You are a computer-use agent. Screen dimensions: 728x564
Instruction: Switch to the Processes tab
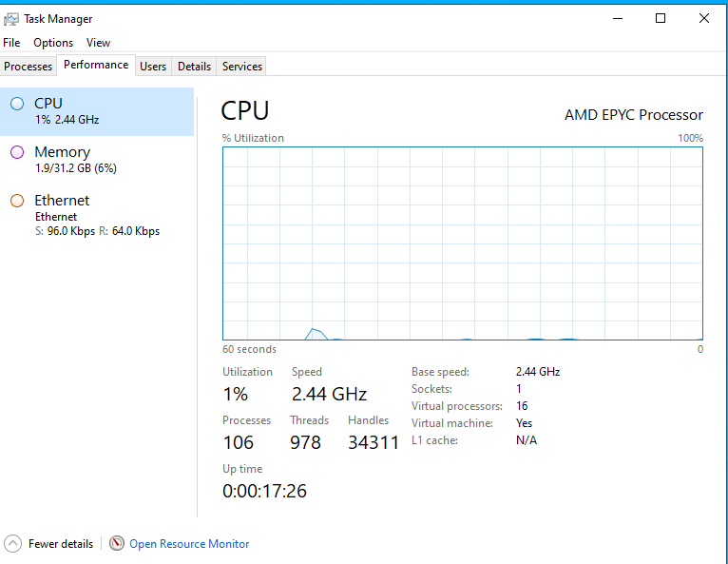[29, 67]
